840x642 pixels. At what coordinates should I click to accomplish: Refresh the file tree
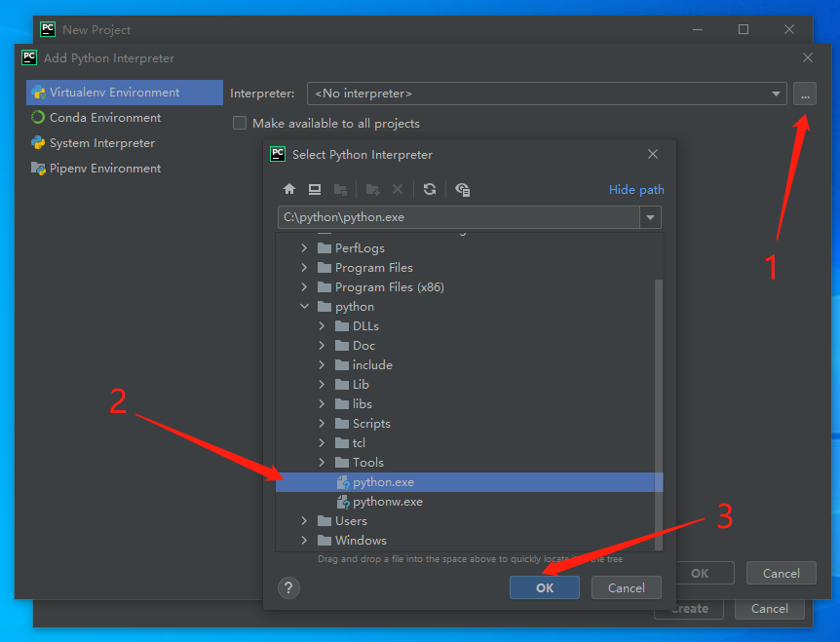430,189
